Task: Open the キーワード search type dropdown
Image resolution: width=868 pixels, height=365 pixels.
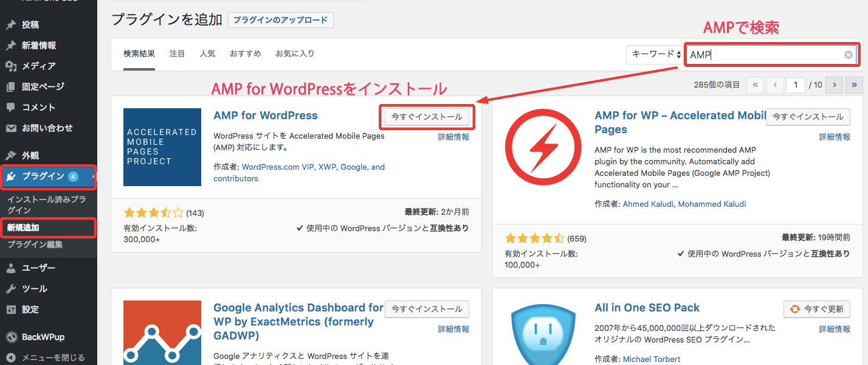Action: click(x=656, y=55)
